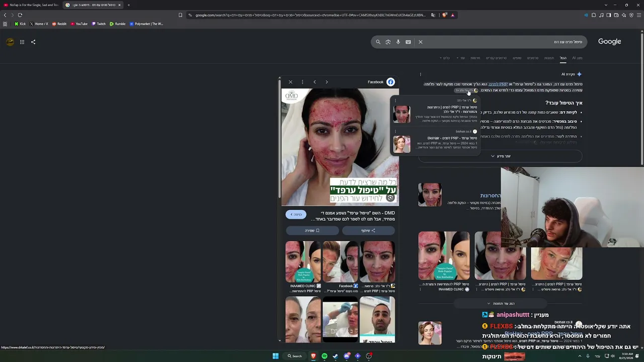Open the Windows Start menu
Image resolution: width=644 pixels, height=362 pixels.
tap(275, 356)
